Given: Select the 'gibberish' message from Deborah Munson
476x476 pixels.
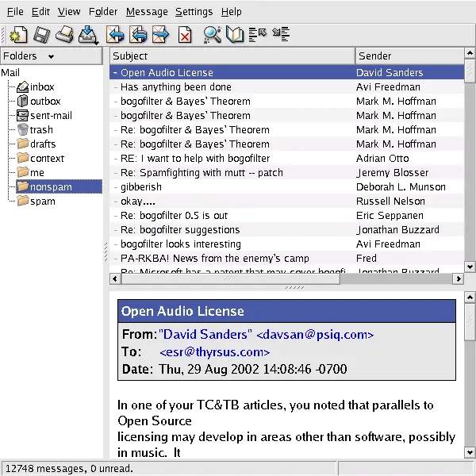Looking at the screenshot, I should click(141, 187).
